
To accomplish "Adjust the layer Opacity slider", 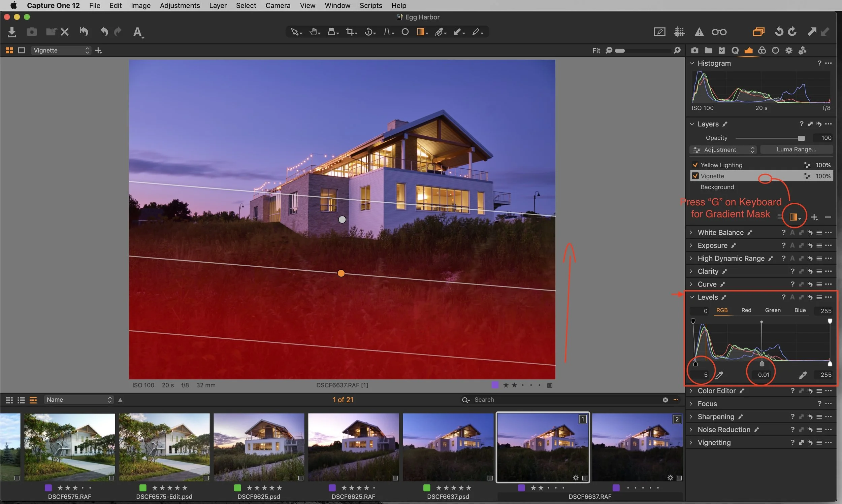I will [x=770, y=138].
